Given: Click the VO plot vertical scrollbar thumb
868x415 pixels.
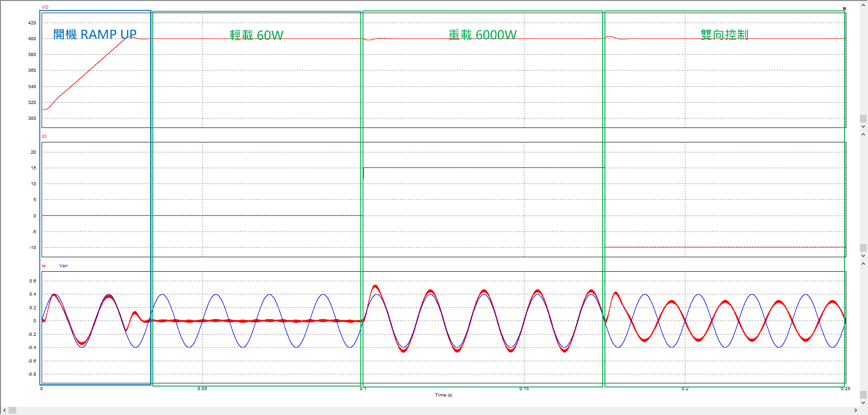Looking at the screenshot, I should pos(863,119).
